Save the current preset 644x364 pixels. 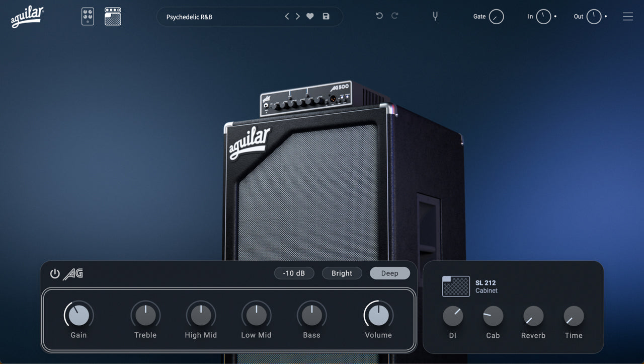[326, 16]
